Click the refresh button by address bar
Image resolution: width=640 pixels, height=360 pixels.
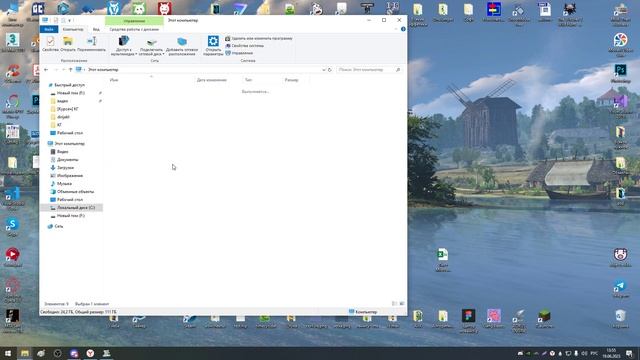pyautogui.click(x=330, y=70)
